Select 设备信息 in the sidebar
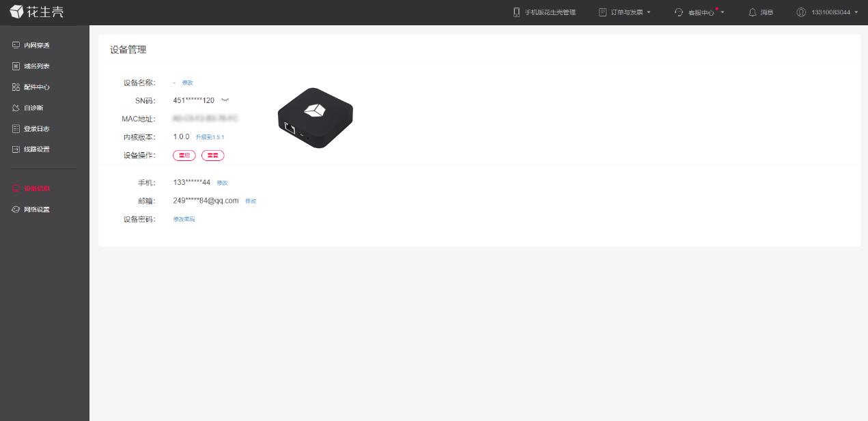Viewport: 868px width, 421px height. (31, 188)
